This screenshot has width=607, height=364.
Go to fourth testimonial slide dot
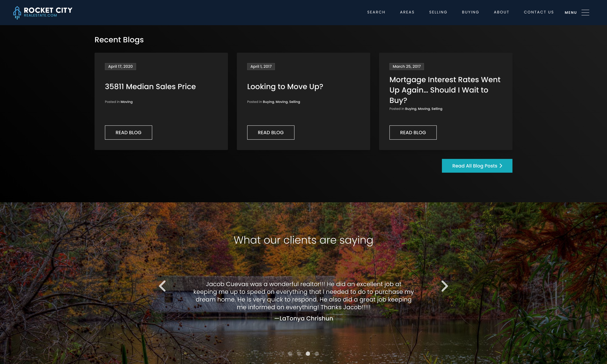point(317,354)
